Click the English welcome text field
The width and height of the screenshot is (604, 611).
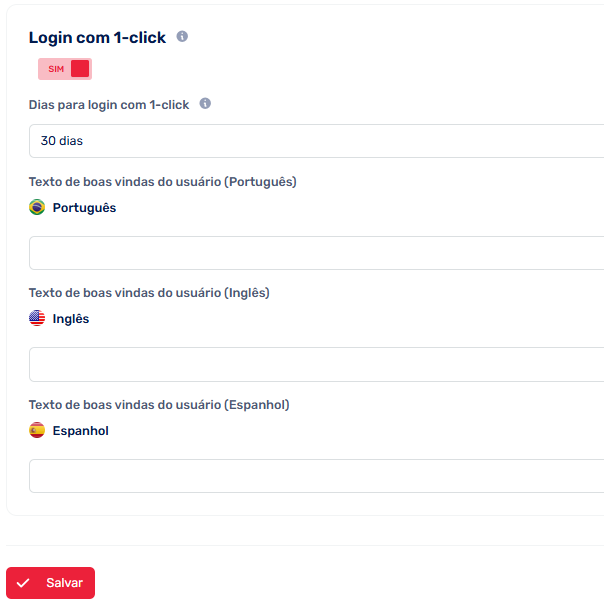coord(316,364)
